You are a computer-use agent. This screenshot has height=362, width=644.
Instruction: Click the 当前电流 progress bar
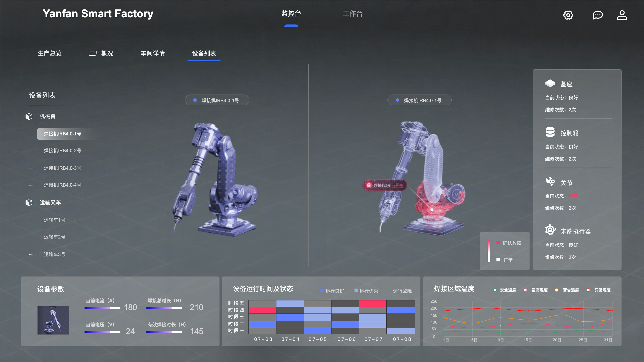coord(102,308)
